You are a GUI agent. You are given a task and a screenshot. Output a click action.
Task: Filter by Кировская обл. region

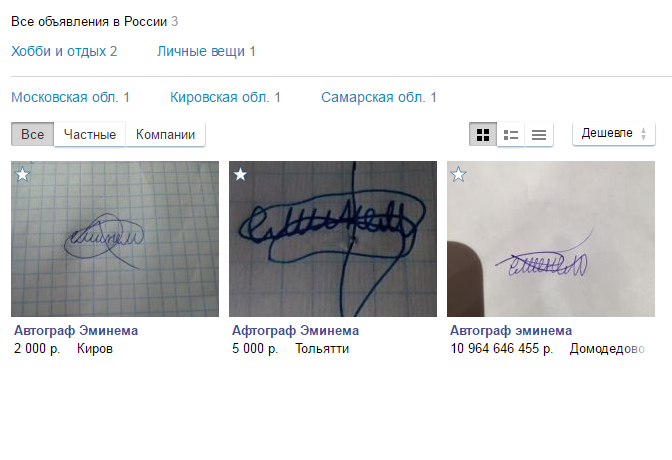click(225, 97)
